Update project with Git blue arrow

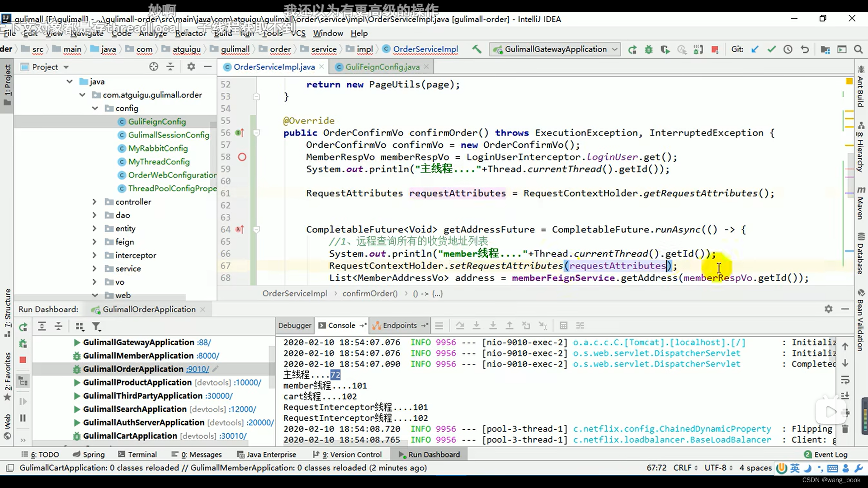(x=755, y=49)
